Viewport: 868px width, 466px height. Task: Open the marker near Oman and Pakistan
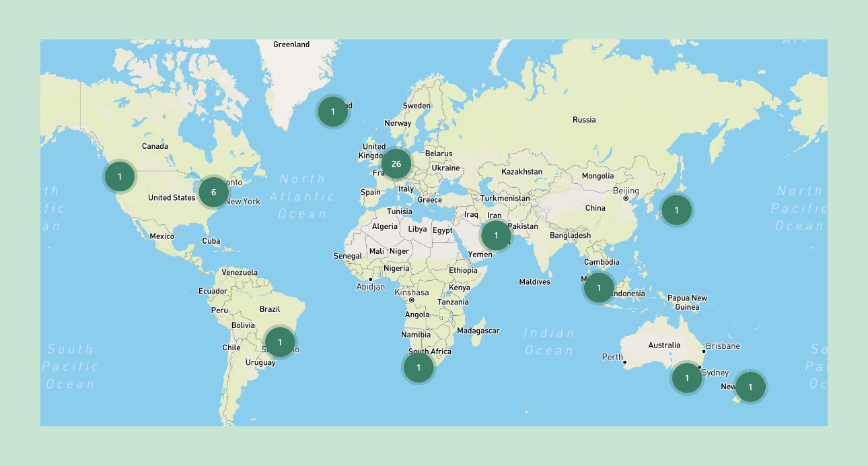click(496, 236)
